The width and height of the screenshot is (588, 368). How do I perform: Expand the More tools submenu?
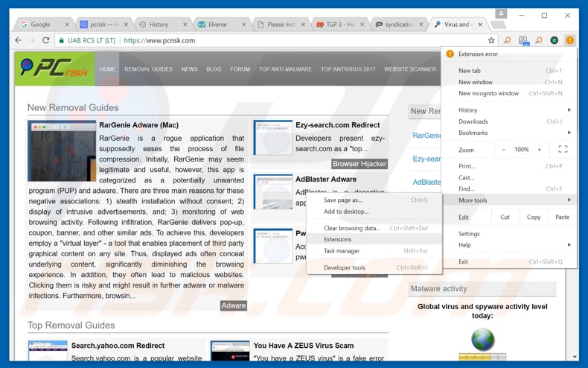[509, 200]
